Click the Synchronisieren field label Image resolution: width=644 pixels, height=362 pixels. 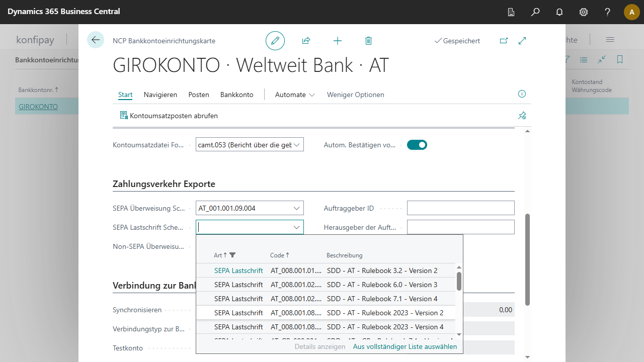pyautogui.click(x=137, y=310)
